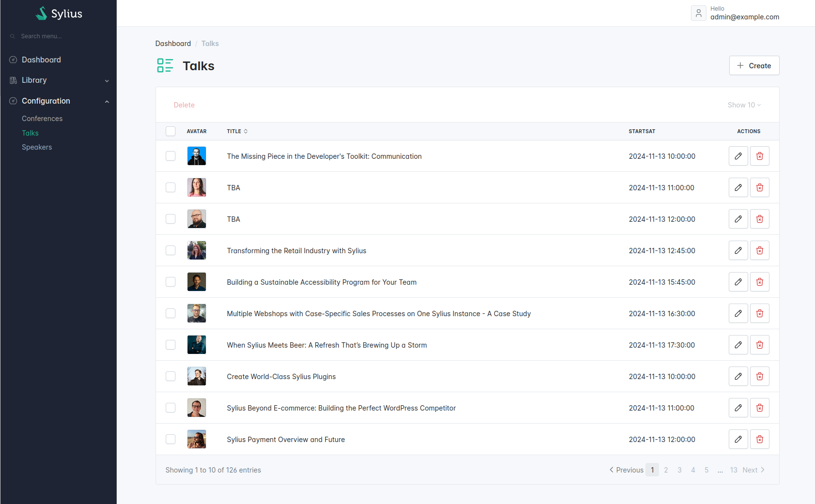Image resolution: width=815 pixels, height=504 pixels.
Task: Click the Sylius logo in sidebar
Action: pos(59,14)
